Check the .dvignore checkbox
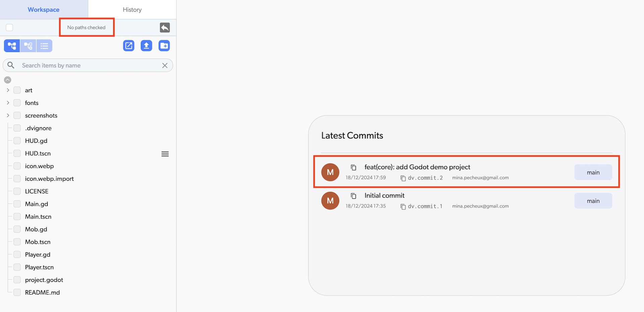The height and width of the screenshot is (312, 644). [17, 128]
